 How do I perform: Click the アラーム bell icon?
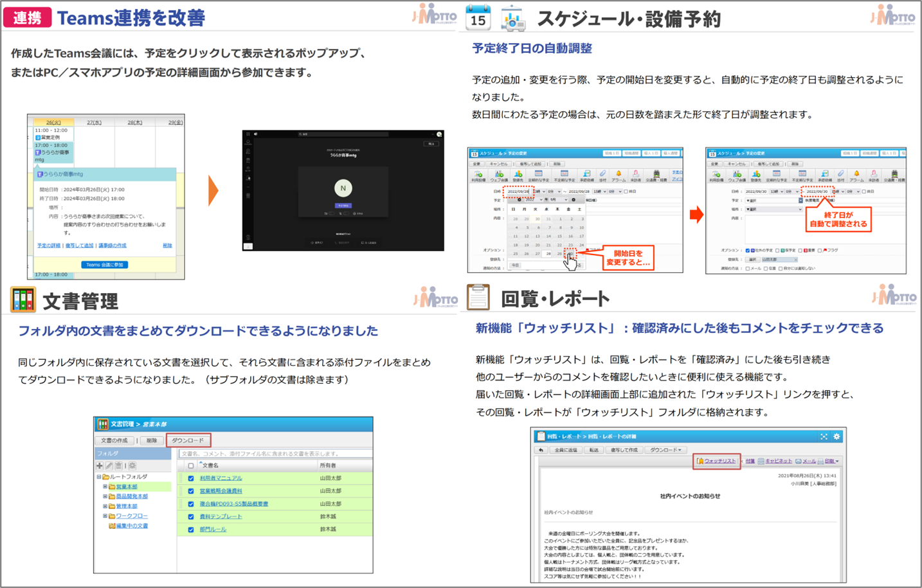pyautogui.click(x=619, y=174)
